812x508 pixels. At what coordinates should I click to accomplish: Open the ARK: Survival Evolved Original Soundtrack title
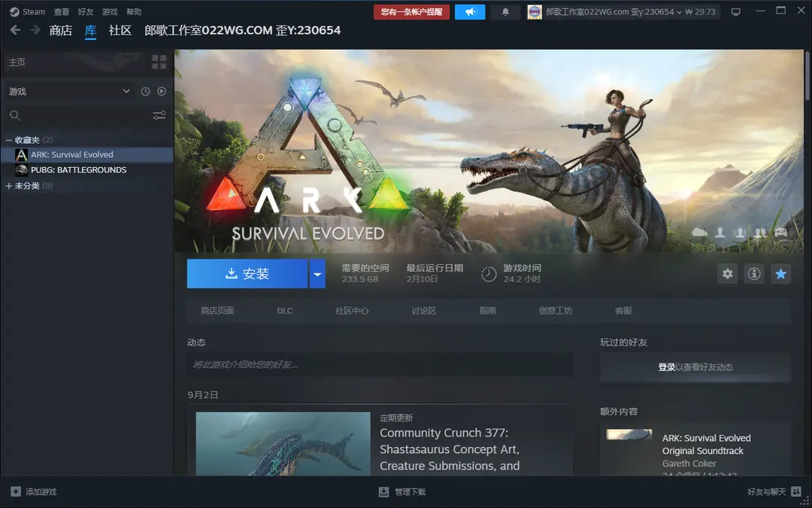706,444
